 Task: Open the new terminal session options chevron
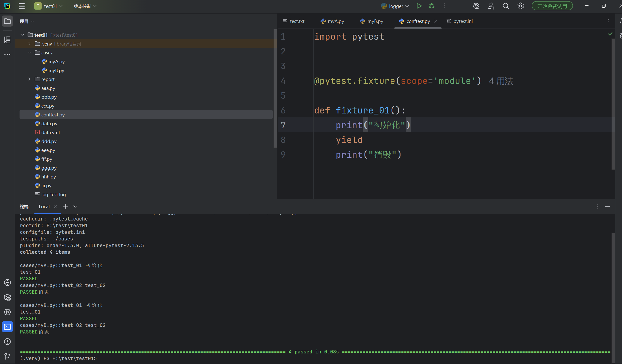point(75,206)
